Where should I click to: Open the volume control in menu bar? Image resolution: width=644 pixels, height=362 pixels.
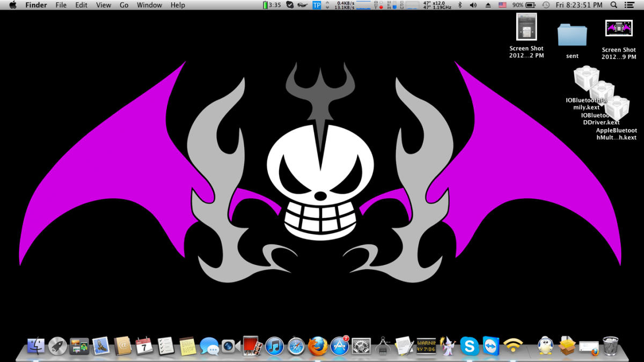473,5
